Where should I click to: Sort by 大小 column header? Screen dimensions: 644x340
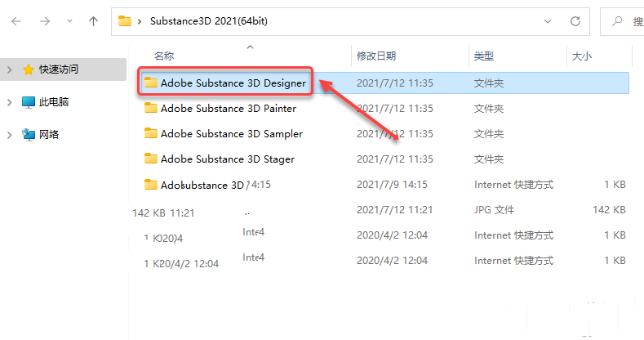(x=582, y=56)
